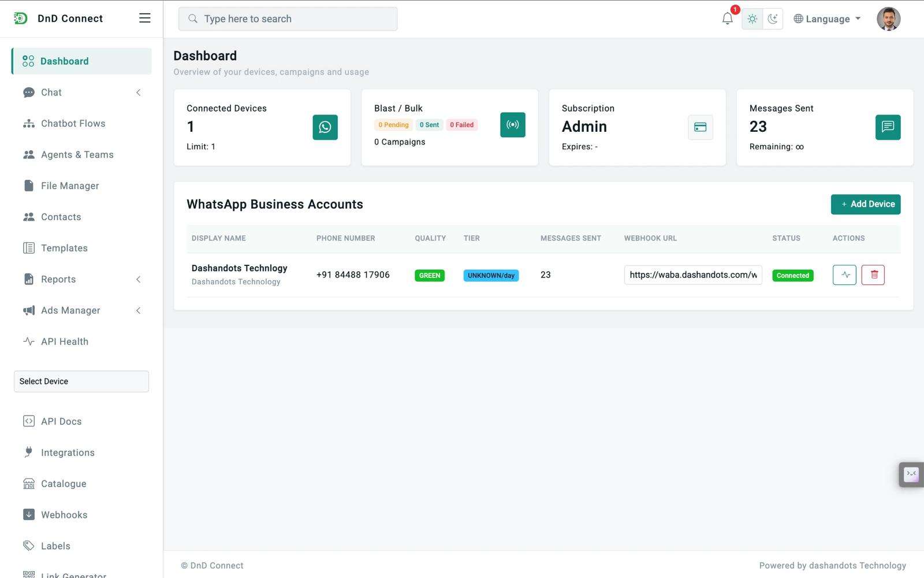Viewport: 924px width, 578px height.
Task: Open API Docs
Action: tap(81, 422)
